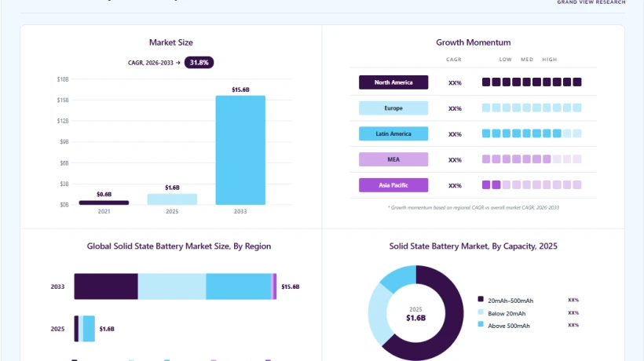
Task: Click the bright blue segment of 2033 stacked bar
Action: point(238,286)
